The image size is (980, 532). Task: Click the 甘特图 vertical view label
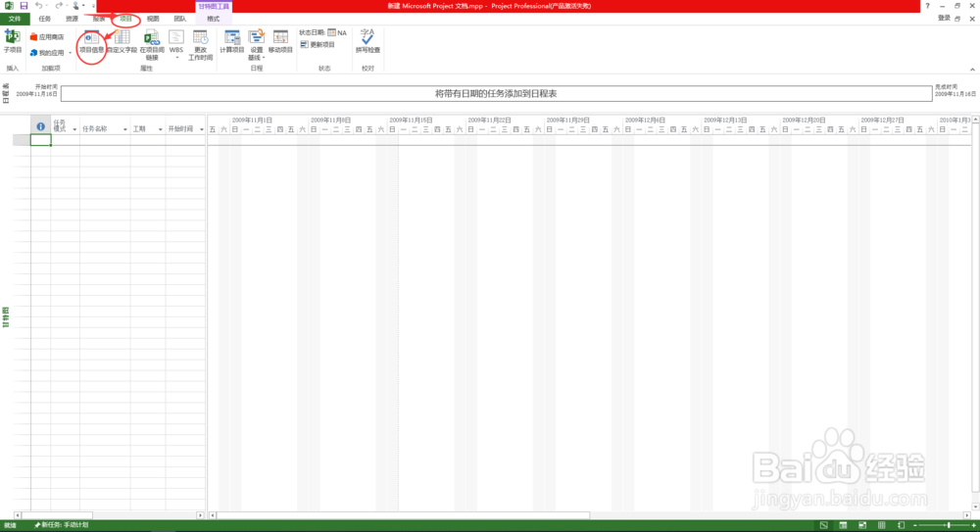pos(6,317)
